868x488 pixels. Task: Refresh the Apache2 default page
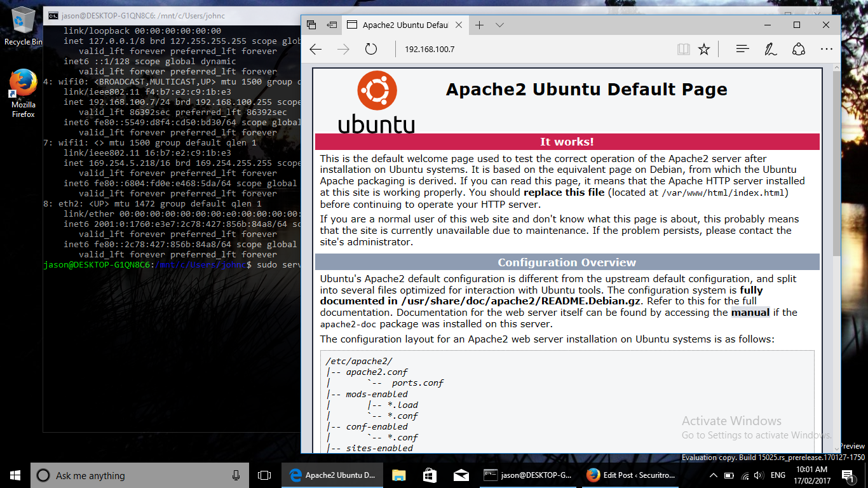click(x=371, y=50)
